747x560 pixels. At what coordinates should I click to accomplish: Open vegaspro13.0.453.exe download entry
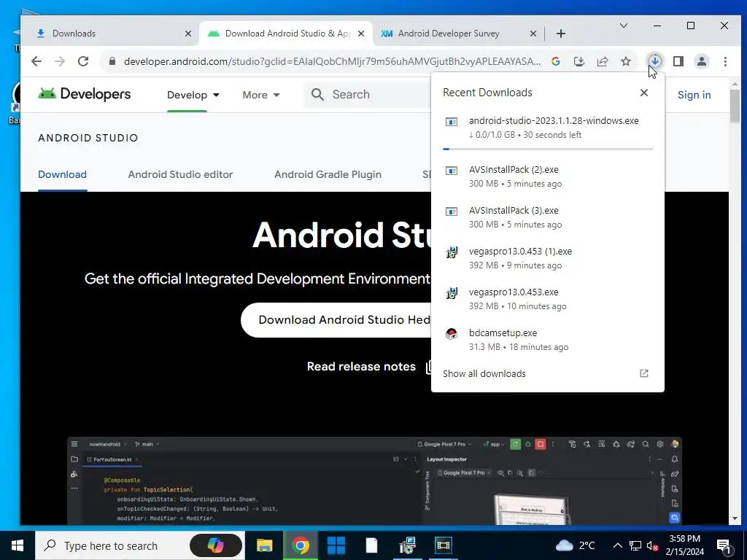click(547, 299)
